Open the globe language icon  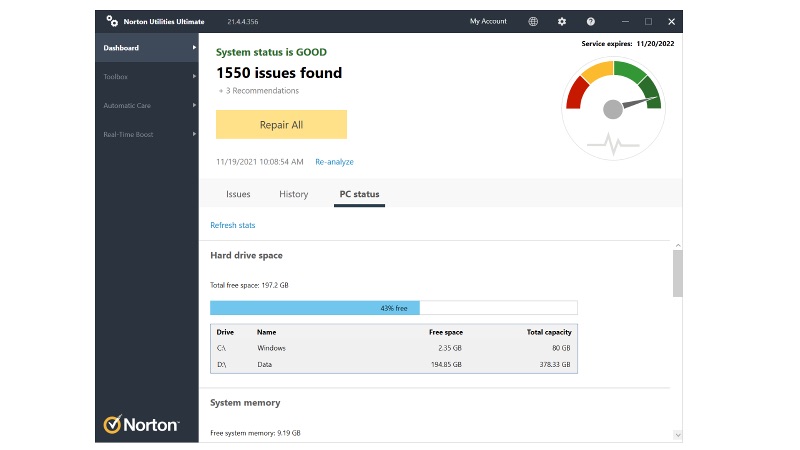tap(532, 21)
